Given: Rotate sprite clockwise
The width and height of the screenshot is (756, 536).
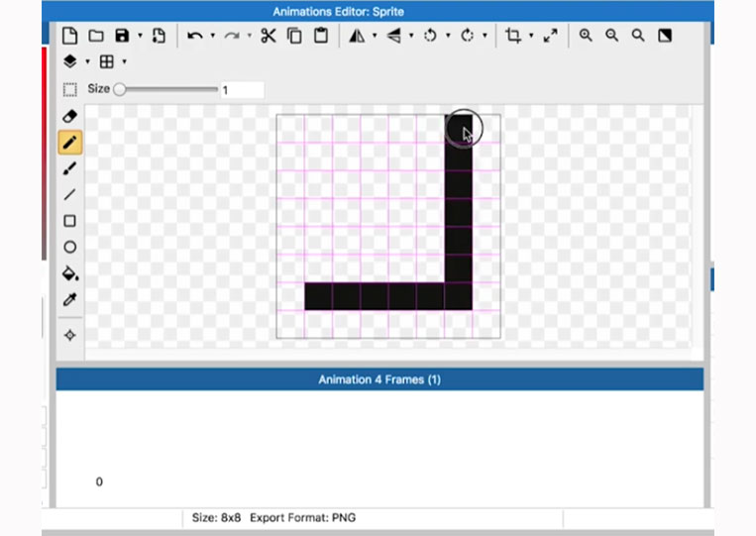Looking at the screenshot, I should pos(467,36).
